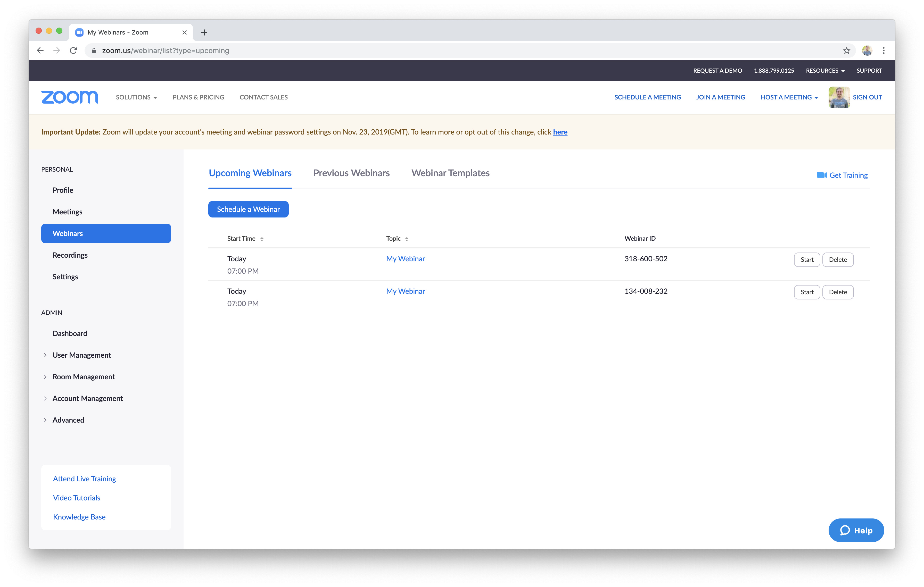Open Chrome three-dot menu
This screenshot has height=587, width=924.
click(884, 51)
